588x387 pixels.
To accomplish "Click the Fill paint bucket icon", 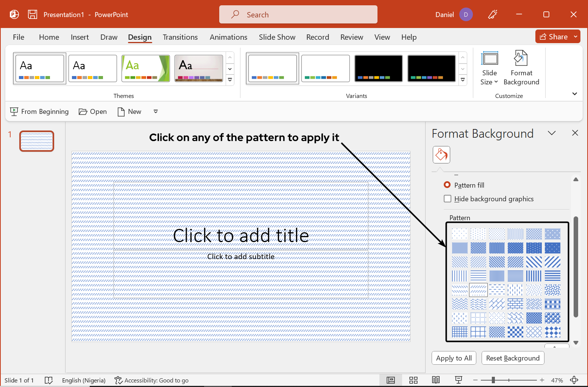I will (441, 155).
